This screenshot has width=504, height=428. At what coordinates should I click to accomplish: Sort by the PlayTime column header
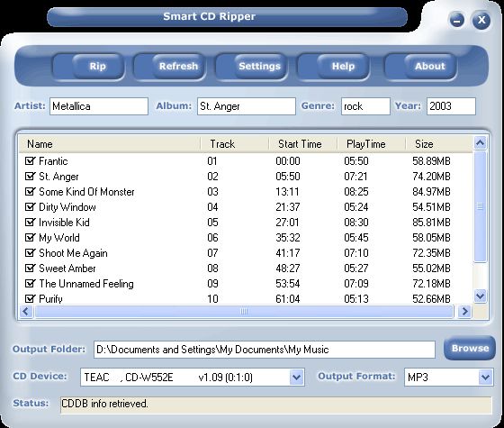tap(372, 144)
